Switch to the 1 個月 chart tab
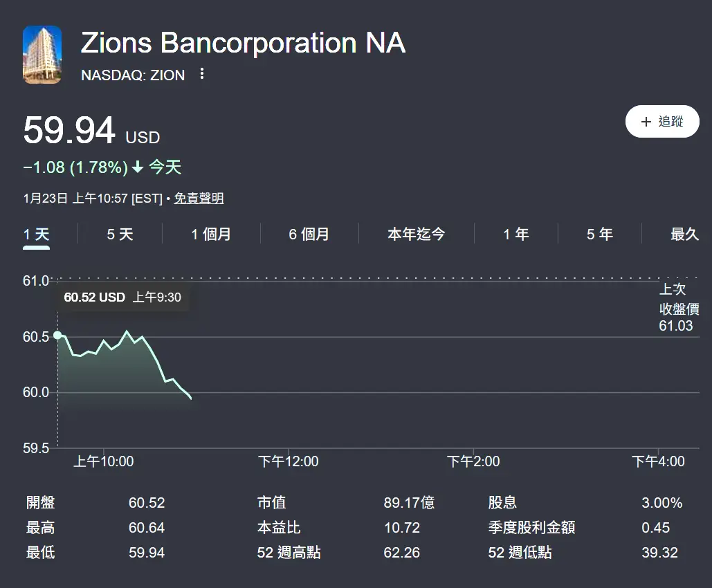Screen dimensions: 712x588 [211, 235]
